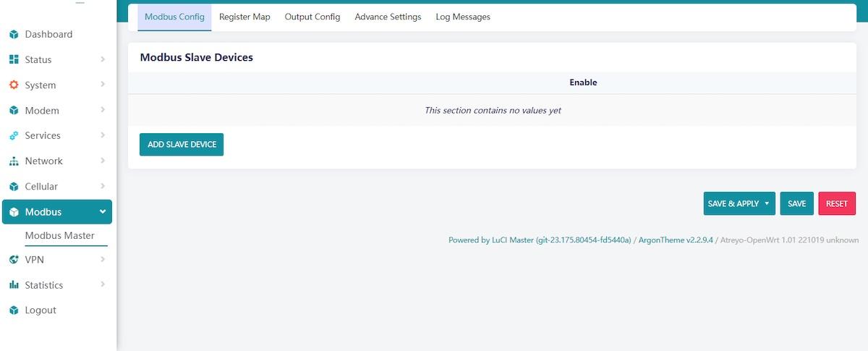Image resolution: width=868 pixels, height=351 pixels.
Task: Click the System gear icon
Action: (x=14, y=85)
